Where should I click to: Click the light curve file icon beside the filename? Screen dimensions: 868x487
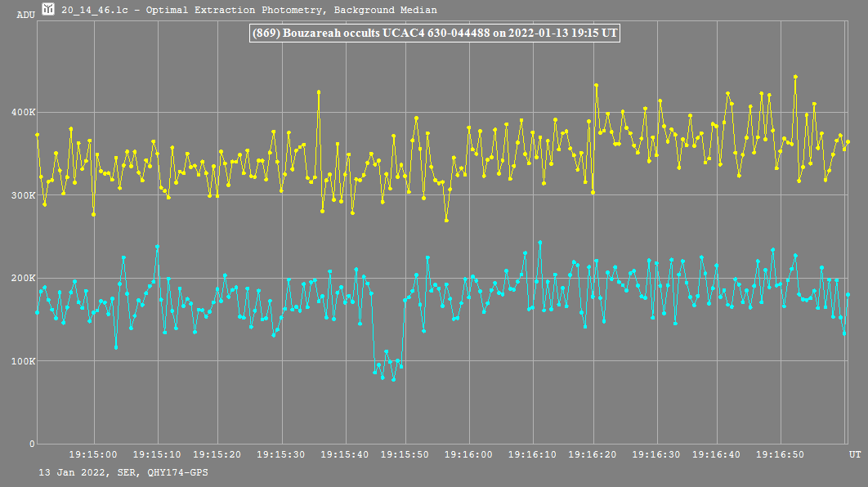coord(49,10)
